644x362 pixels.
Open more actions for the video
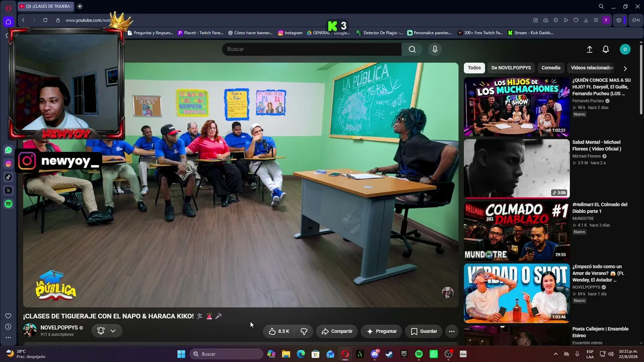[452, 331]
